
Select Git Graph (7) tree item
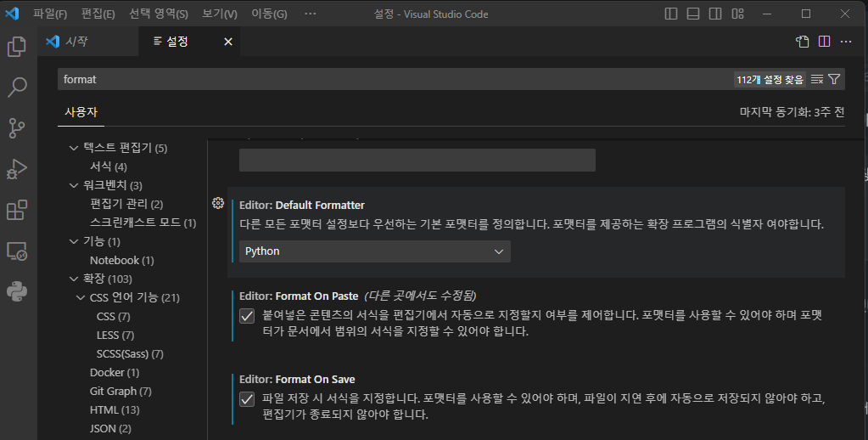[x=120, y=392]
